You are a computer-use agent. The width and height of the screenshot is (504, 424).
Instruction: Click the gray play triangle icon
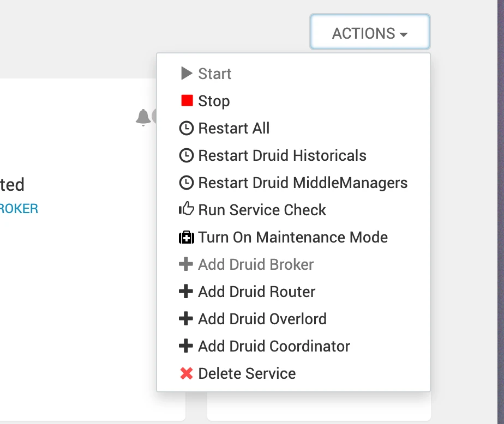(x=187, y=73)
